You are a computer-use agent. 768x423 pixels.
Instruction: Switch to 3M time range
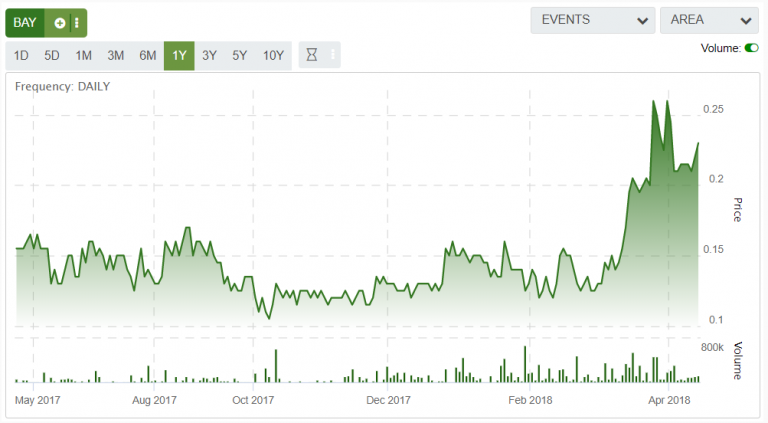pos(116,55)
